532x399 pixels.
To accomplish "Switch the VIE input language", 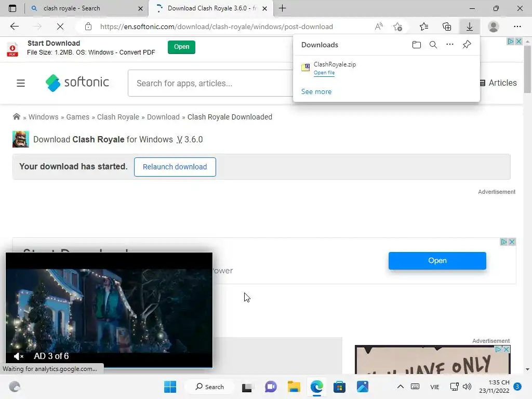I will pyautogui.click(x=435, y=387).
